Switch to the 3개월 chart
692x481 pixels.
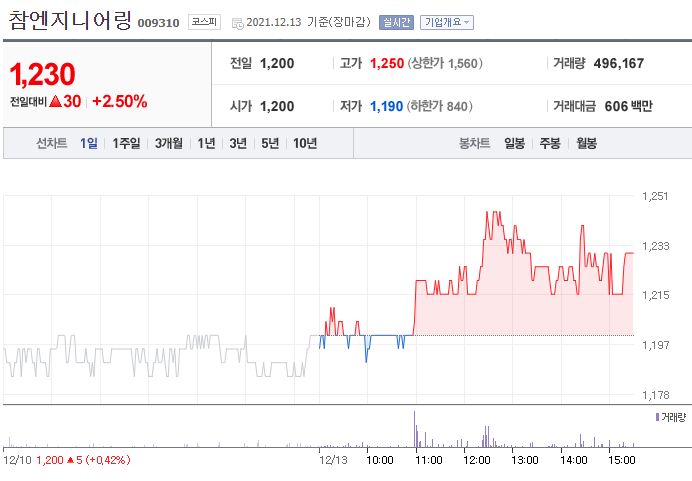point(169,143)
